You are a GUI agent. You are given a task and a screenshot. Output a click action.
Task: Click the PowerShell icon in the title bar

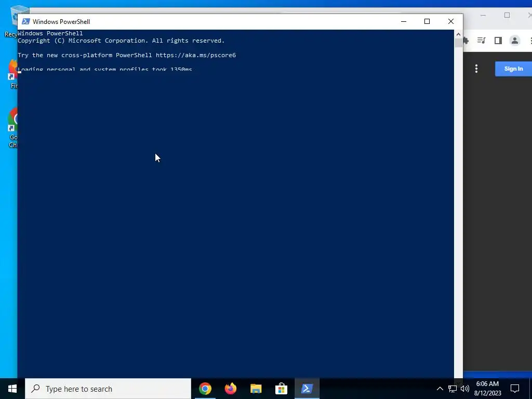pos(25,21)
